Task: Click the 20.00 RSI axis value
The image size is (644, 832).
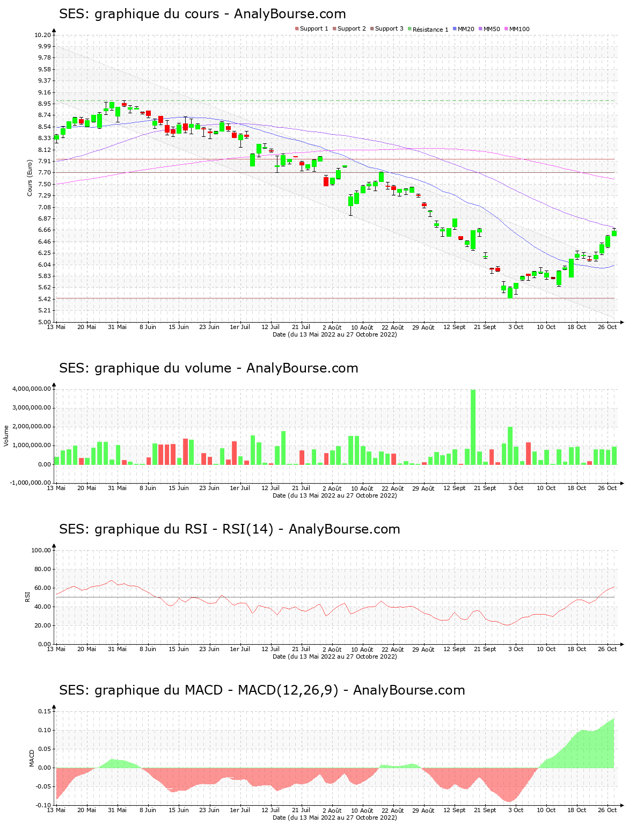Action: point(43,625)
